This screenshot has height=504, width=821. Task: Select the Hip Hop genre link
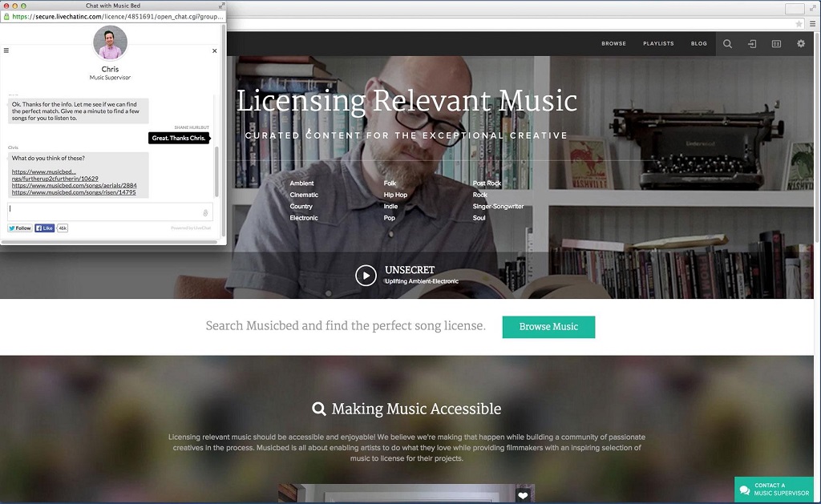pyautogui.click(x=395, y=195)
